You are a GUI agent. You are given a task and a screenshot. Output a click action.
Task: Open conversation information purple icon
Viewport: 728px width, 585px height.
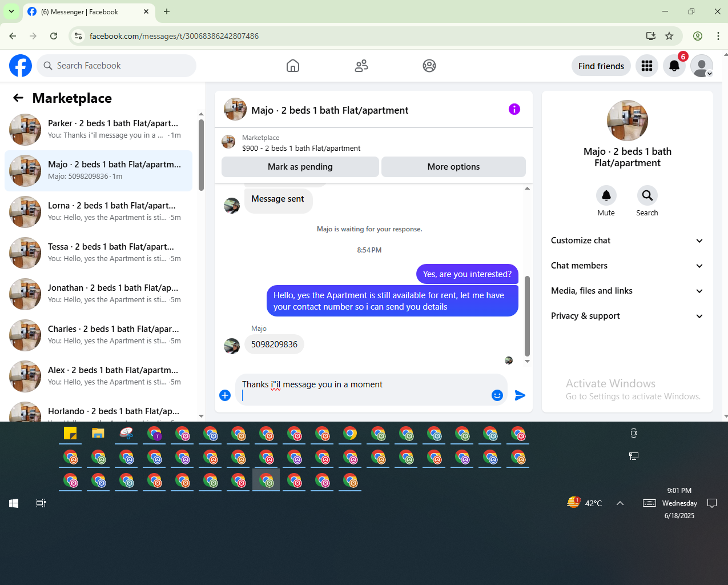[514, 109]
